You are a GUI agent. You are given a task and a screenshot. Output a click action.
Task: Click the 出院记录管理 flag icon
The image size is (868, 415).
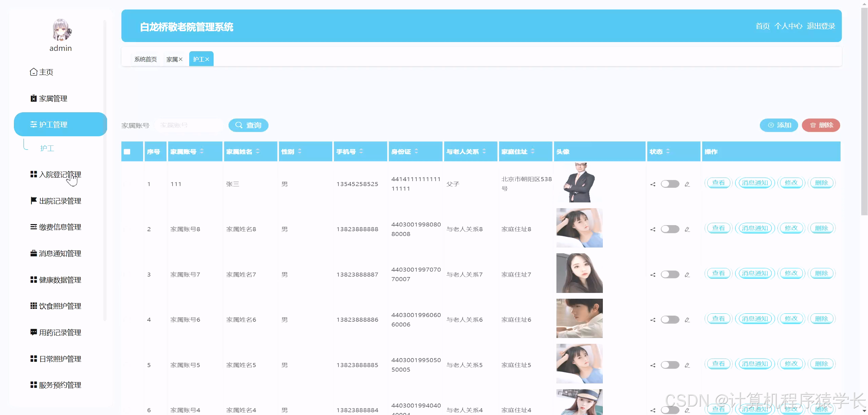(x=34, y=201)
